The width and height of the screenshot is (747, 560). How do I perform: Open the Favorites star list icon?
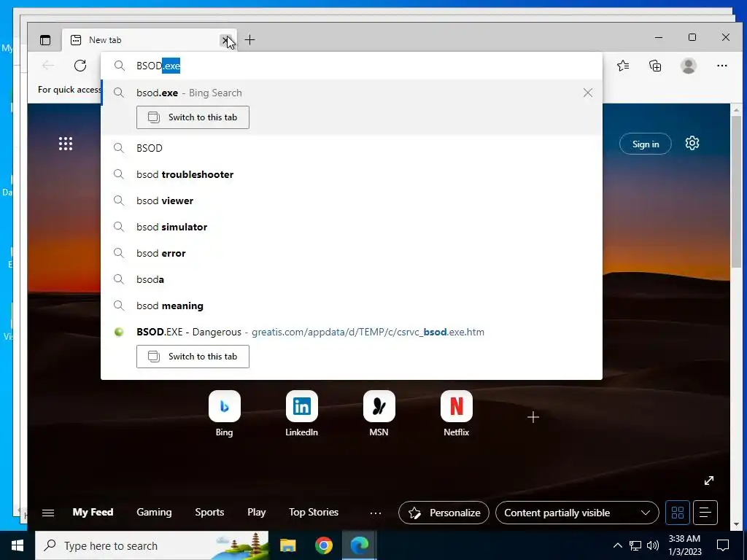[623, 65]
